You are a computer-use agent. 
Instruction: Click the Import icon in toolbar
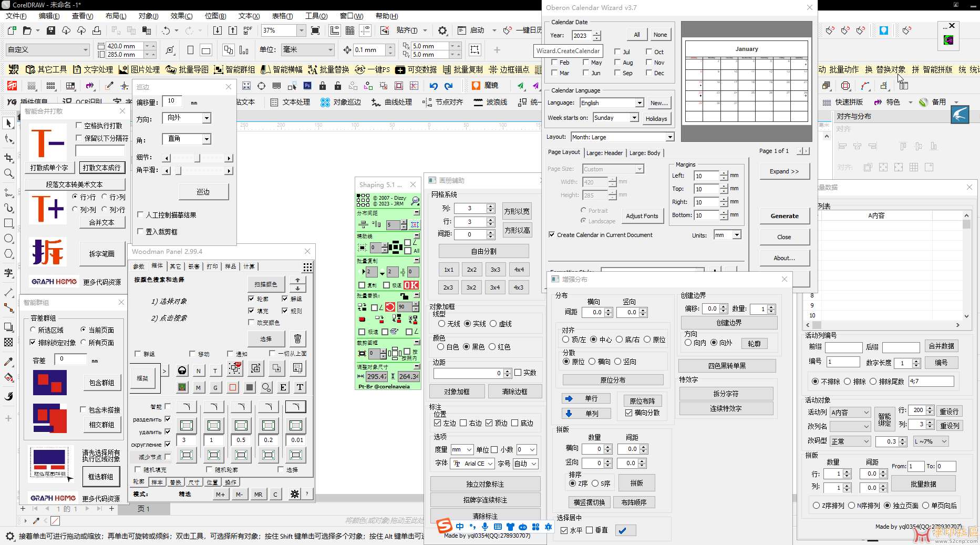pos(218,30)
